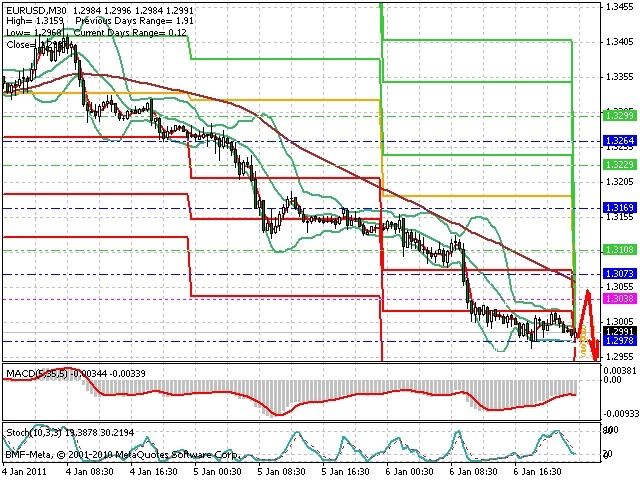Click the green 1.3108 level label
The width and height of the screenshot is (640, 480).
620,249
